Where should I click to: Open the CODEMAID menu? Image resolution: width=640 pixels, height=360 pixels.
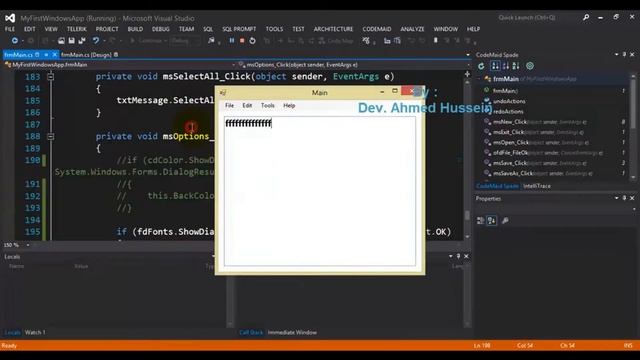(x=377, y=29)
